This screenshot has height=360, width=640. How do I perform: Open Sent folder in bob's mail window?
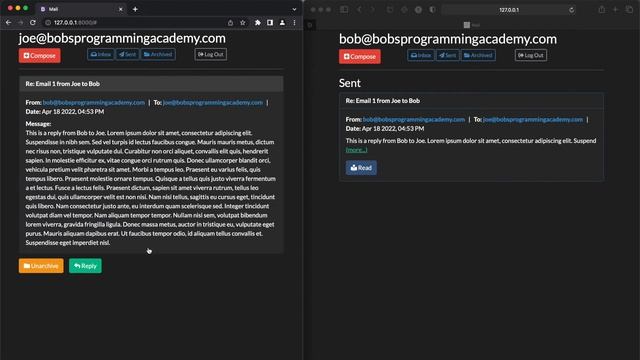(448, 55)
